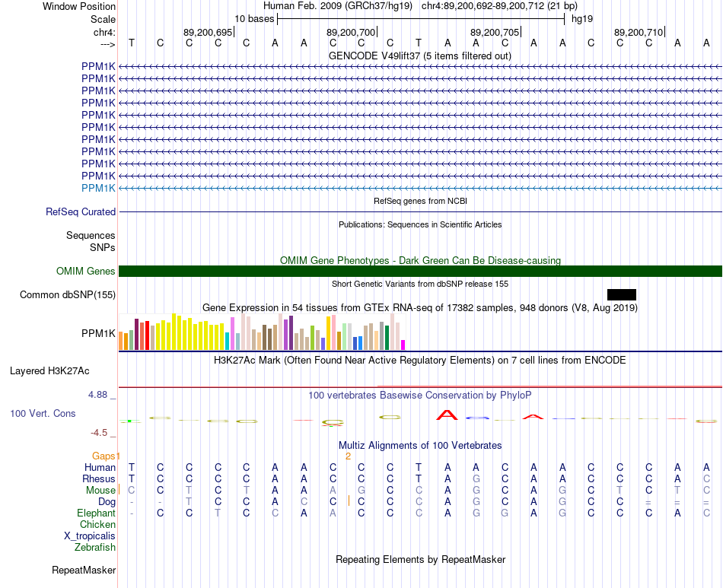Click the dark green OMIM Genes bar
Viewport: 723px width, 588px height.
pos(420,271)
